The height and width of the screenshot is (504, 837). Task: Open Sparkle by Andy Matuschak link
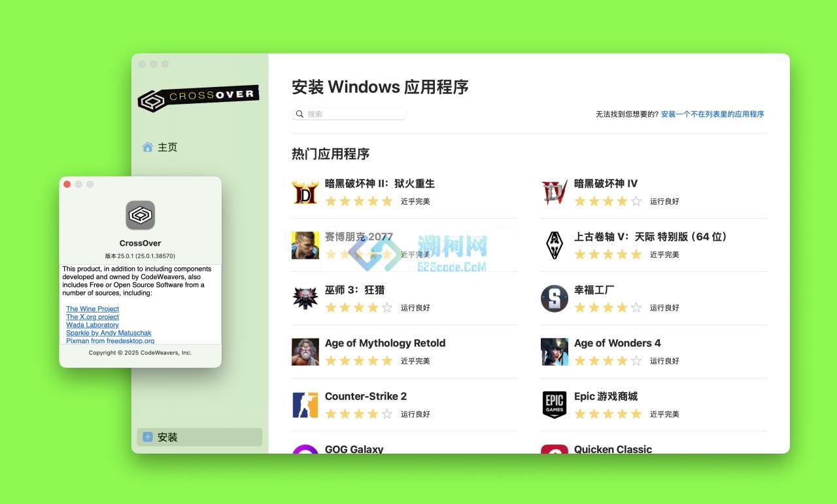click(x=109, y=333)
